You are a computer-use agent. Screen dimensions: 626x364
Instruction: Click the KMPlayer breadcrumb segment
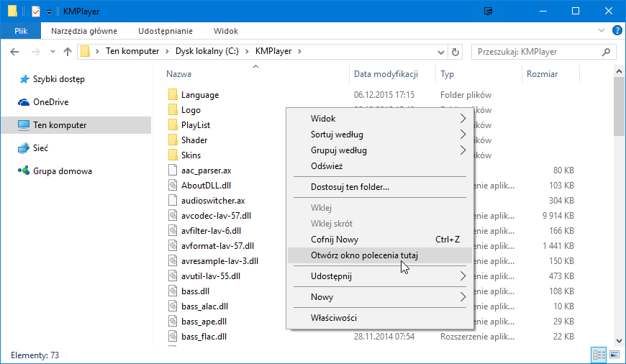pos(273,51)
